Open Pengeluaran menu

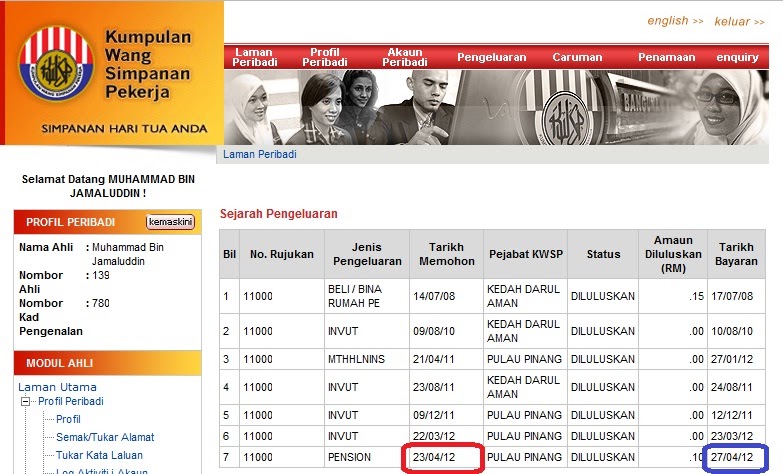click(x=491, y=57)
